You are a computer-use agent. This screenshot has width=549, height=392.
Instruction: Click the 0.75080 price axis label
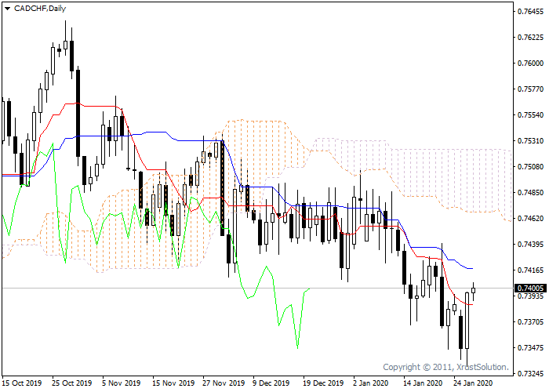(x=530, y=166)
